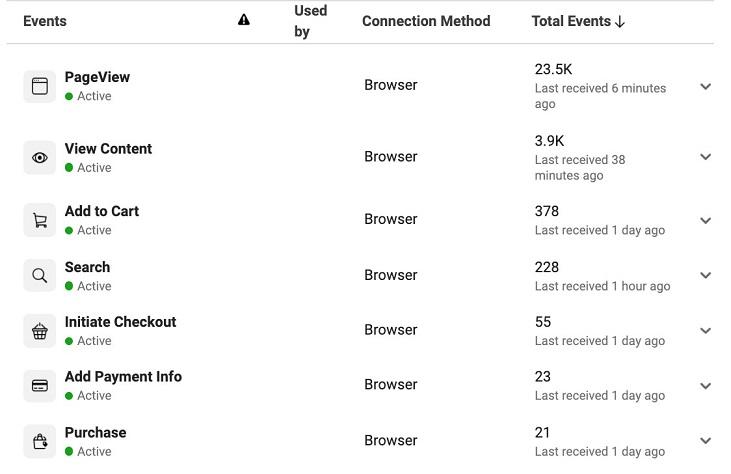Open the Purchase event name
The width and height of the screenshot is (731, 474).
tap(95, 433)
